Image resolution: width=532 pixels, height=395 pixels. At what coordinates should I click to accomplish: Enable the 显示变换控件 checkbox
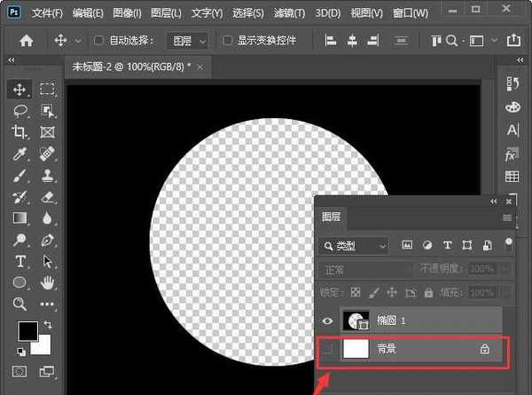pos(228,41)
